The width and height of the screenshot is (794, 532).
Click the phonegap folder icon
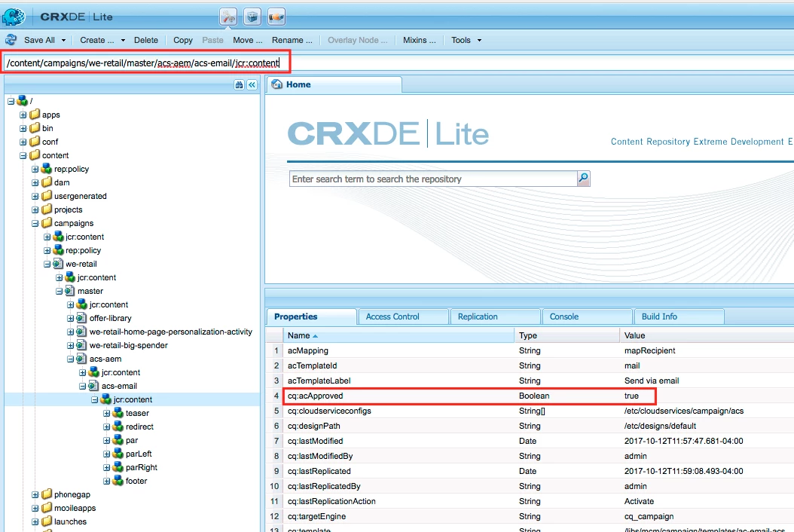tap(47, 494)
